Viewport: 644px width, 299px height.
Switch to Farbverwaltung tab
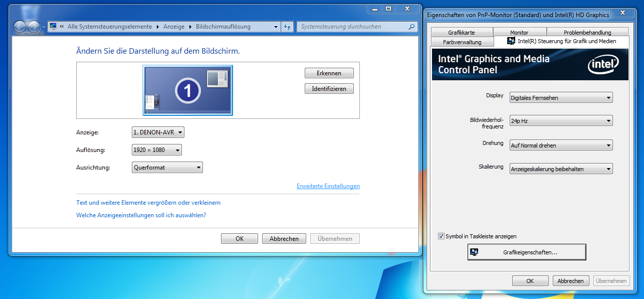[462, 42]
